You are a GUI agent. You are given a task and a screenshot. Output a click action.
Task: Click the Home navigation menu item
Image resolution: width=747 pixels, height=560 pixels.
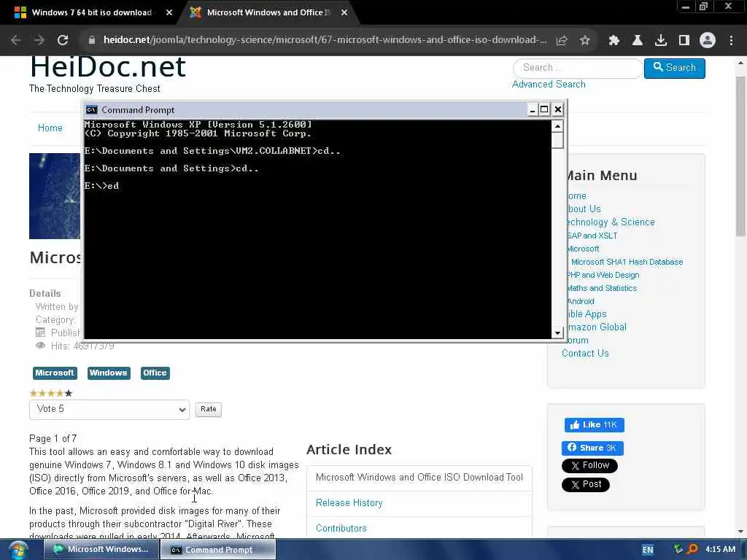(x=50, y=128)
